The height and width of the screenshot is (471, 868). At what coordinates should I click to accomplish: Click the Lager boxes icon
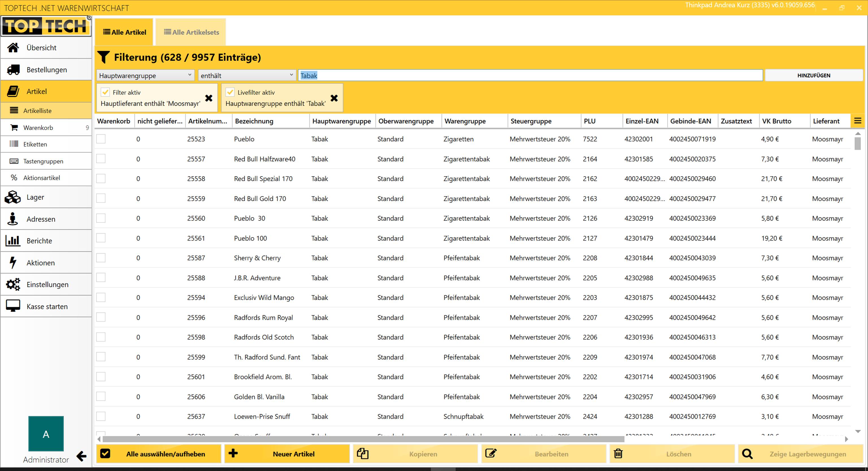coord(13,197)
